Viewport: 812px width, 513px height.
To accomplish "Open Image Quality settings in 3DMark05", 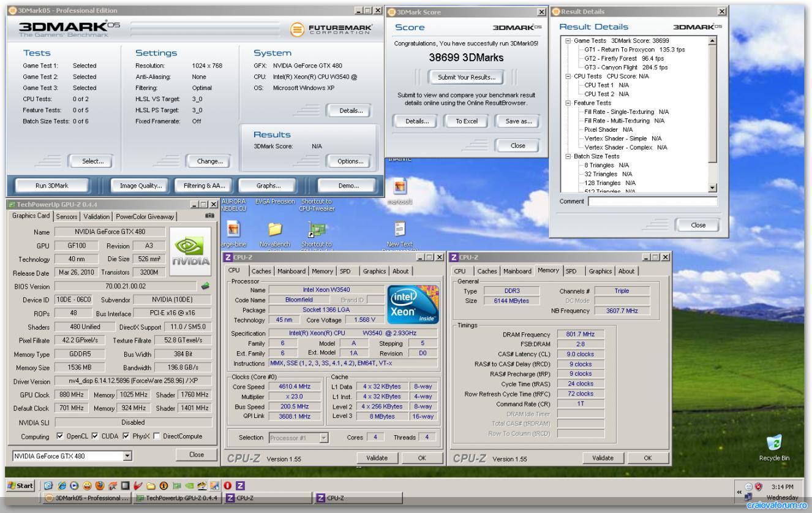I will point(141,186).
